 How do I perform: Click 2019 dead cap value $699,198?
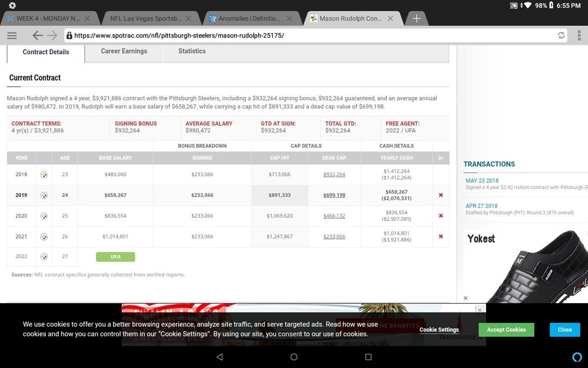[334, 195]
